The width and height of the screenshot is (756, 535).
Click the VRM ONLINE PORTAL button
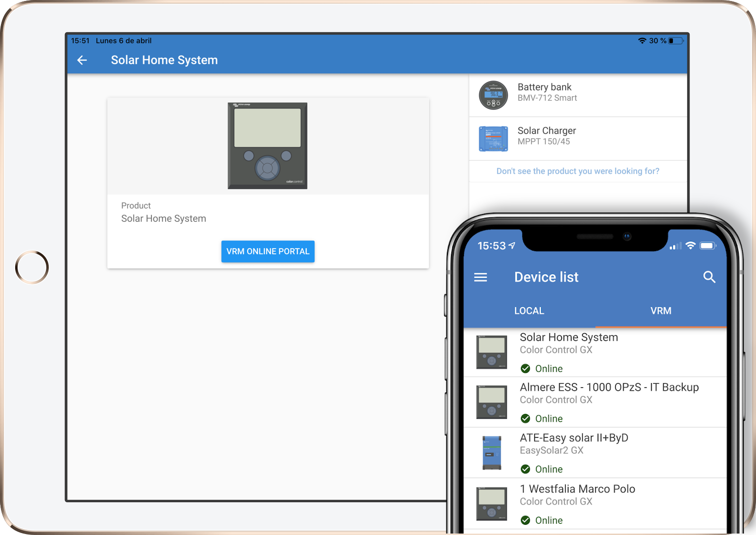click(x=268, y=251)
